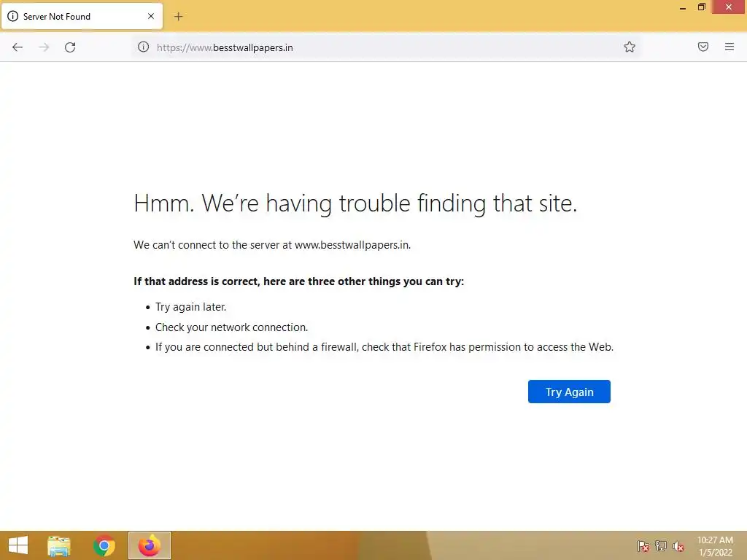The image size is (747, 560).
Task: Switch to Firefox on taskbar
Action: tap(149, 545)
